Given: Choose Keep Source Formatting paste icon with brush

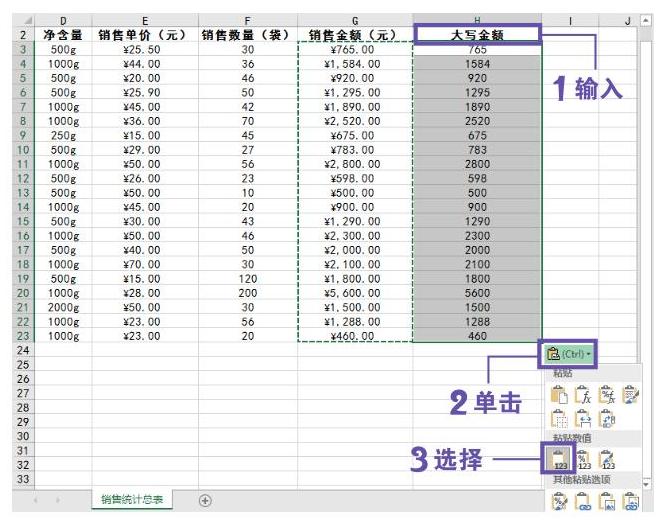Looking at the screenshot, I should point(631,395).
